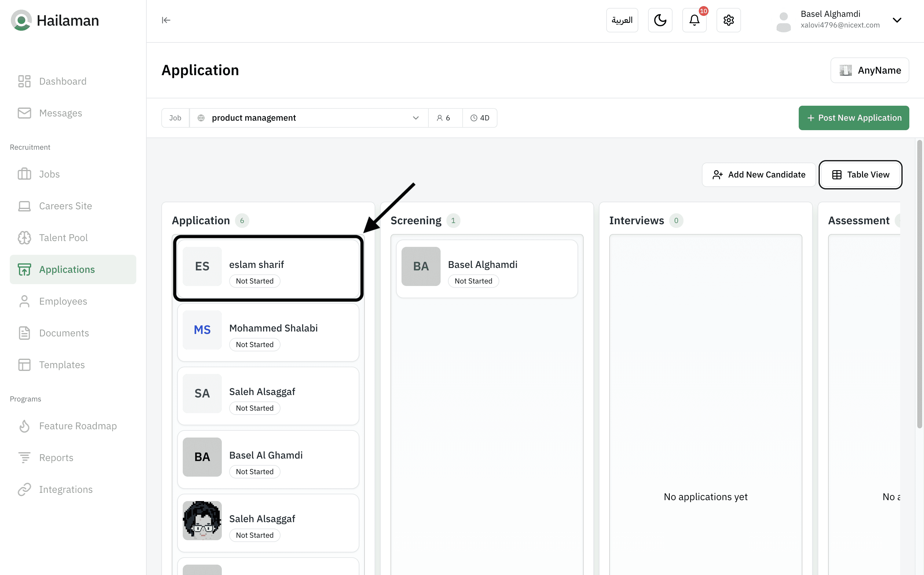Image resolution: width=924 pixels, height=575 pixels.
Task: Switch language to العربية
Action: [622, 20]
